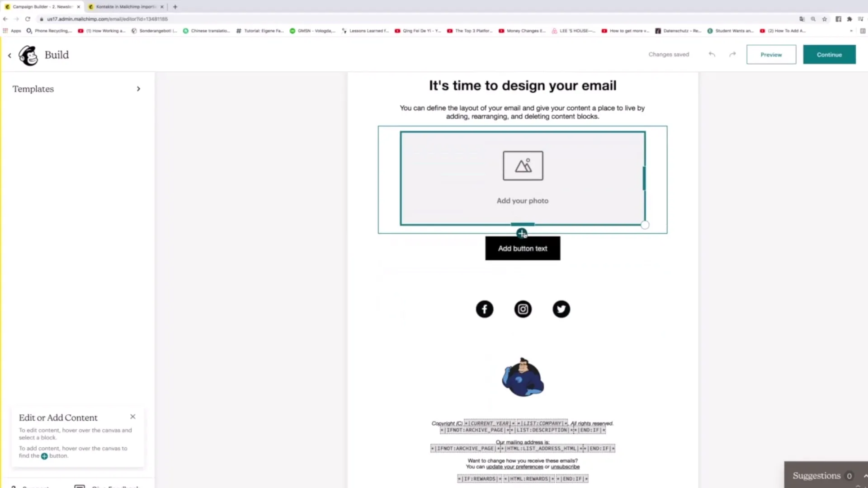Click the Instagram social icon
This screenshot has width=868, height=488.
pos(523,309)
